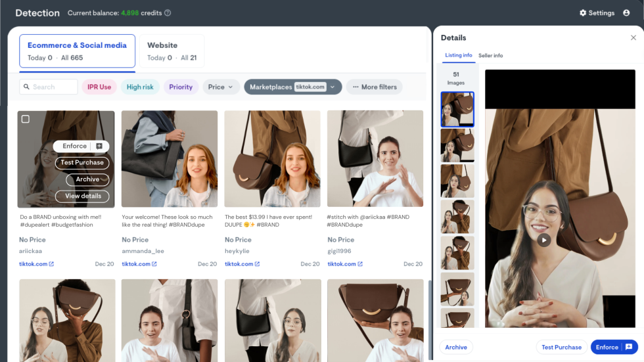This screenshot has width=644, height=362.
Task: Click external link icon for ariickaa's tiktok.com
Action: point(51,264)
